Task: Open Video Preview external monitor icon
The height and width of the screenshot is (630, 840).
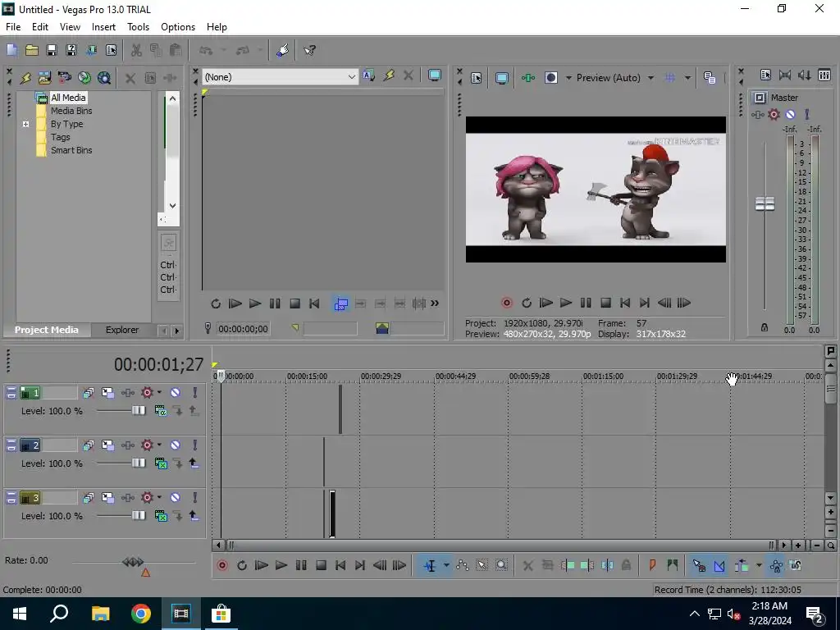Action: point(502,78)
